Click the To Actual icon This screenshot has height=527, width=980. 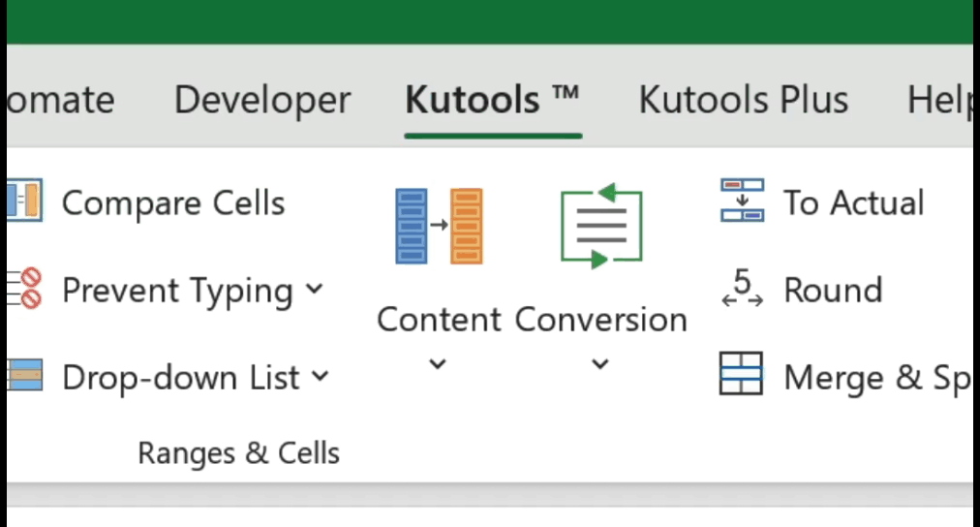coord(742,201)
